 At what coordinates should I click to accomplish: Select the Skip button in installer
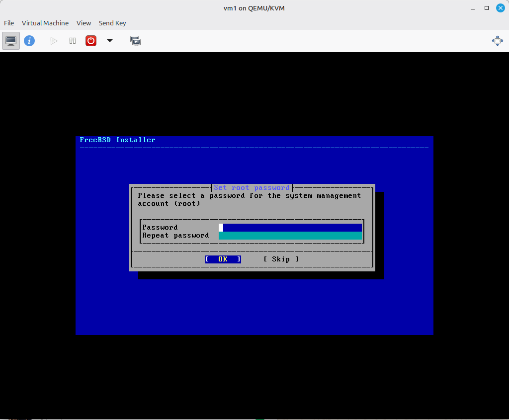click(281, 259)
